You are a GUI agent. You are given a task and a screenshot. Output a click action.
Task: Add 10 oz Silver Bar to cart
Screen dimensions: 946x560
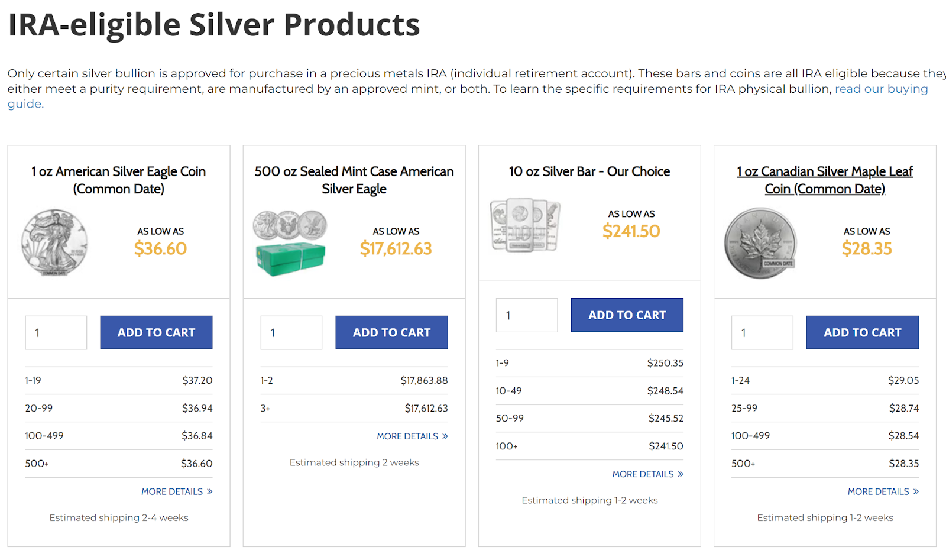pos(627,315)
